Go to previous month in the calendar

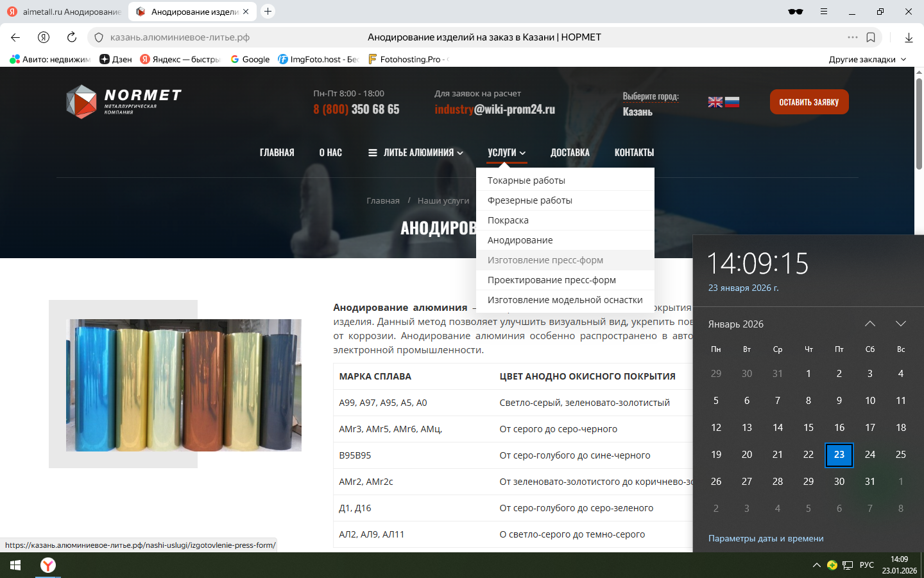870,324
